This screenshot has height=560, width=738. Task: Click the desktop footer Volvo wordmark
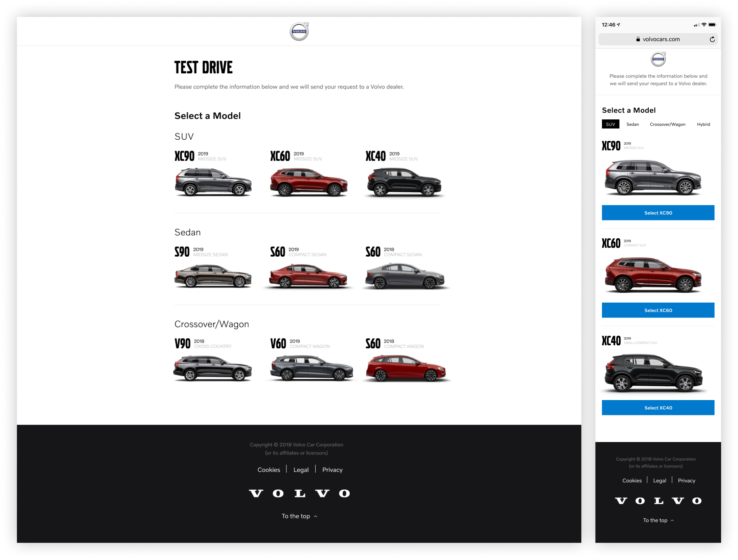point(299,493)
